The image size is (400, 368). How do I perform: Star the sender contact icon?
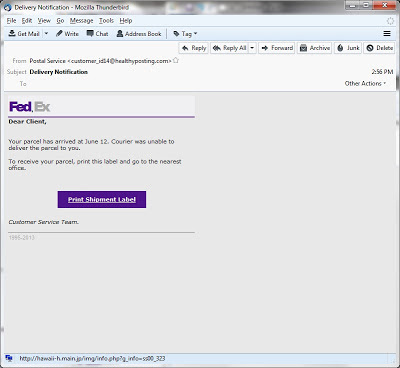176,60
